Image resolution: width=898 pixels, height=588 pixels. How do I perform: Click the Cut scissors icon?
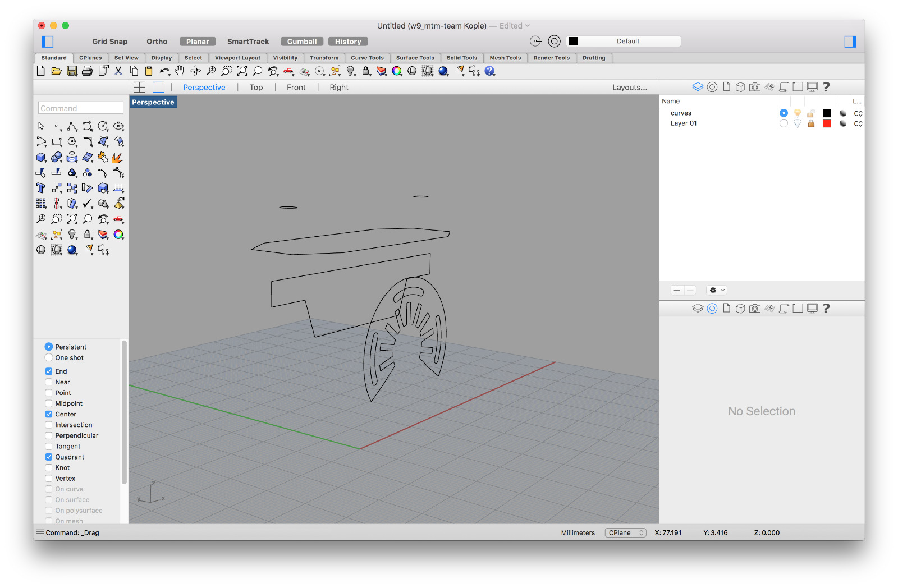click(118, 71)
